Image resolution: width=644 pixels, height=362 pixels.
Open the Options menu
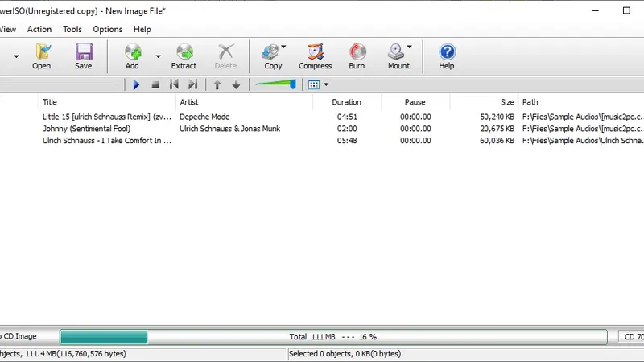[108, 29]
